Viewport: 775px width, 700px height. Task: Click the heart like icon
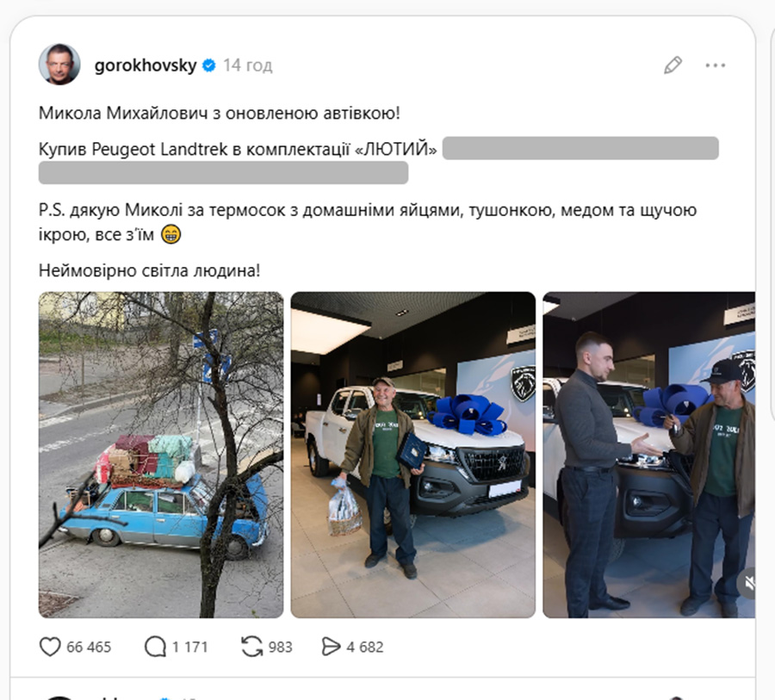coord(49,647)
